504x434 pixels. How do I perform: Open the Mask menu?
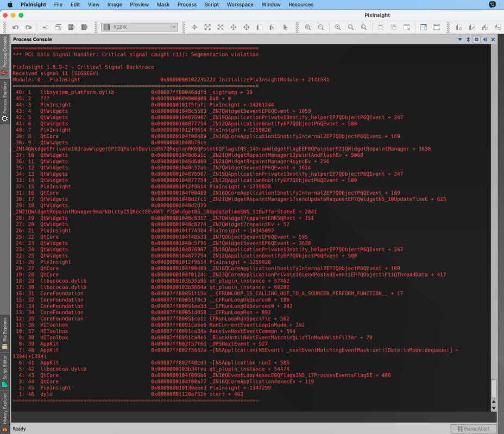coord(163,4)
